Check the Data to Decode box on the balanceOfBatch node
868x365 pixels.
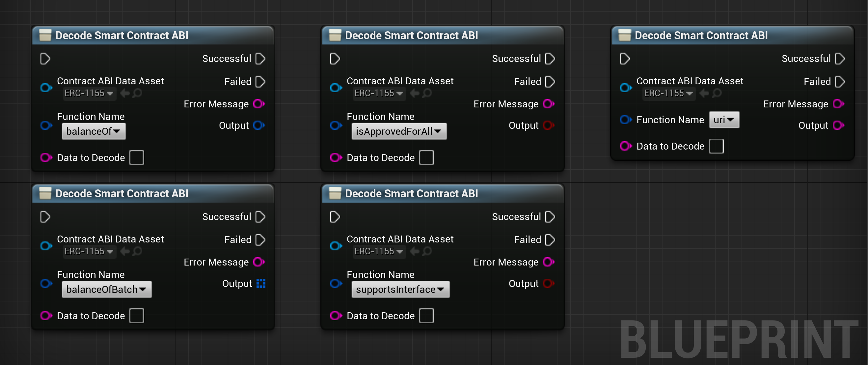click(x=136, y=316)
